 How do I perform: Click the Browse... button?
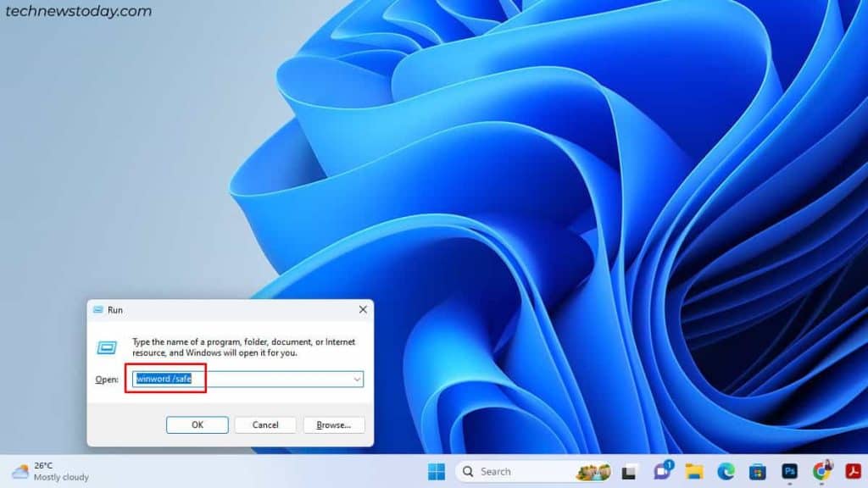tap(333, 424)
